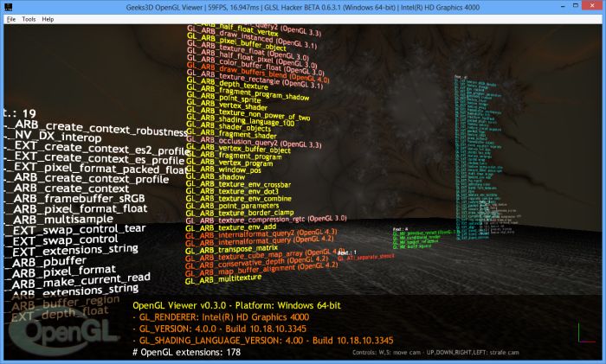This screenshot has height=364, width=606.
Task: Maximize the OpenGL Viewer window
Action: point(576,6)
